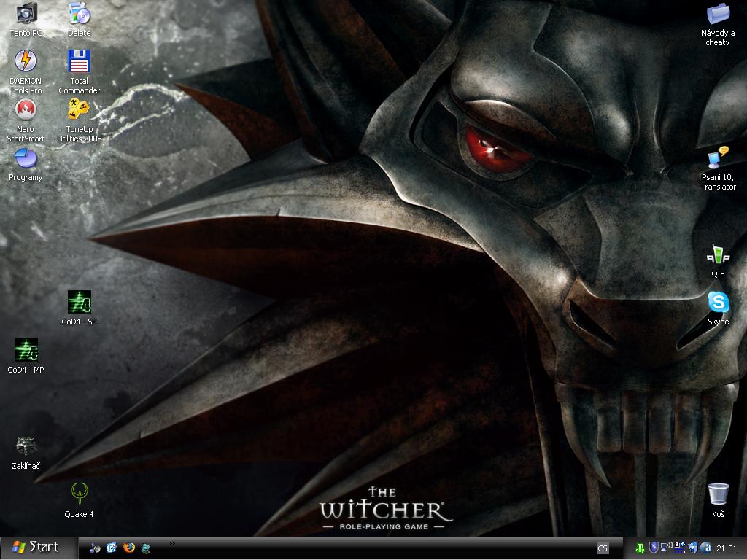747x560 pixels.
Task: Open Nero StartSmart
Action: (26, 120)
